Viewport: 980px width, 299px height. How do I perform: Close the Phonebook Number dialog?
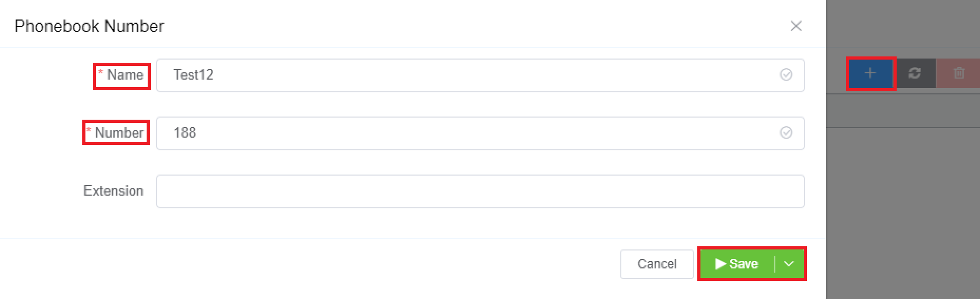796,26
